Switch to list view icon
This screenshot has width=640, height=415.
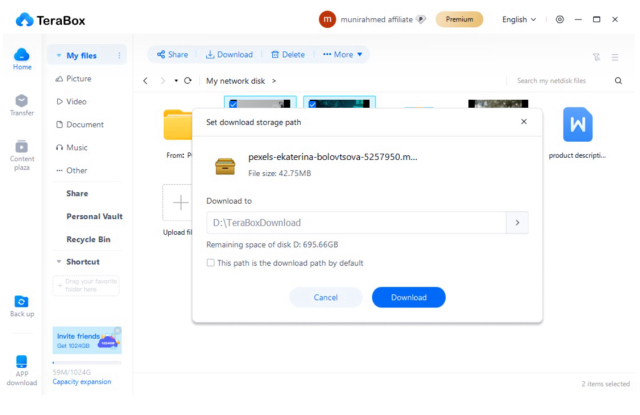[x=615, y=57]
